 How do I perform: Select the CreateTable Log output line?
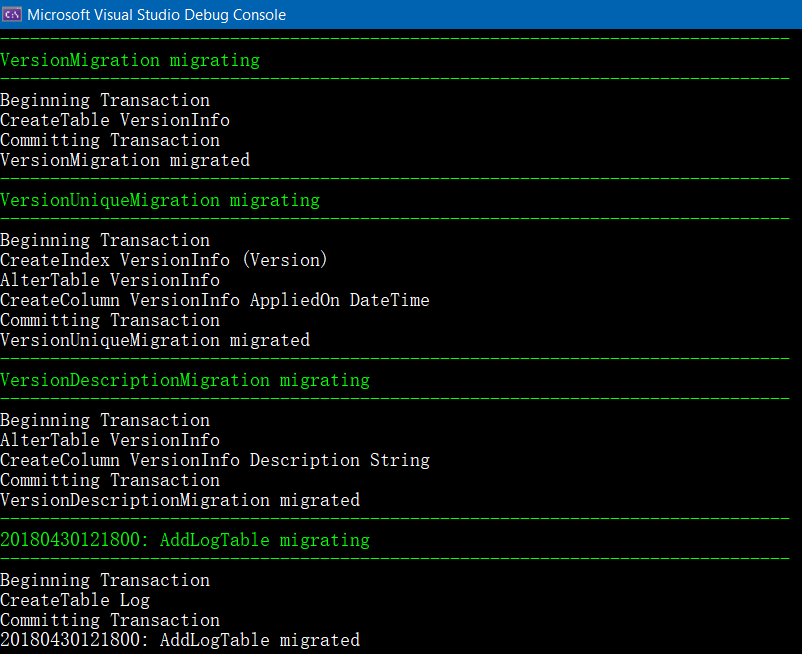click(x=75, y=600)
